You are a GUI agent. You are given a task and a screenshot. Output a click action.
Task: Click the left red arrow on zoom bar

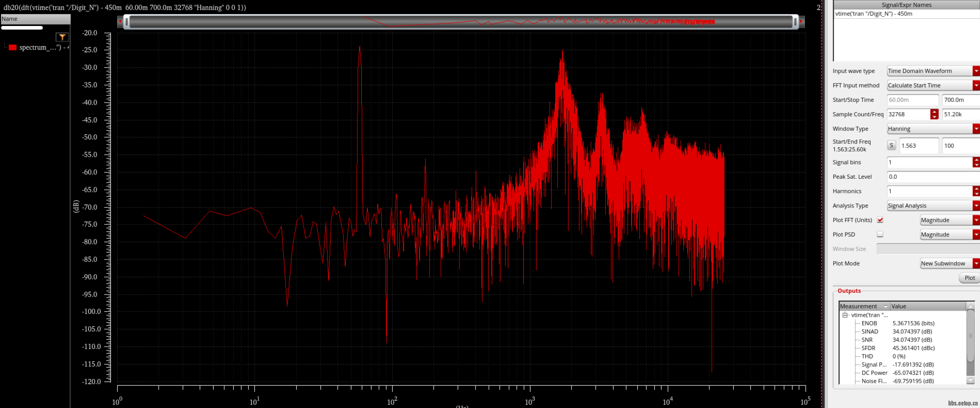[120, 21]
